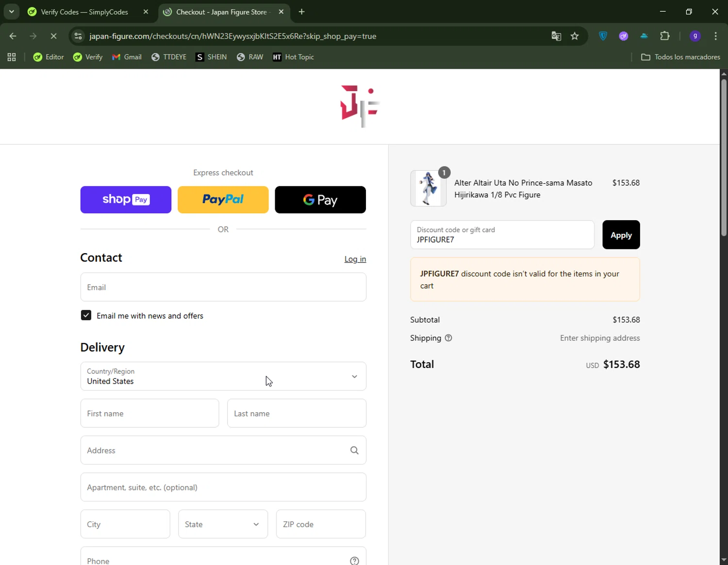The width and height of the screenshot is (728, 565).
Task: Click the Phone field
Action: [x=223, y=556]
